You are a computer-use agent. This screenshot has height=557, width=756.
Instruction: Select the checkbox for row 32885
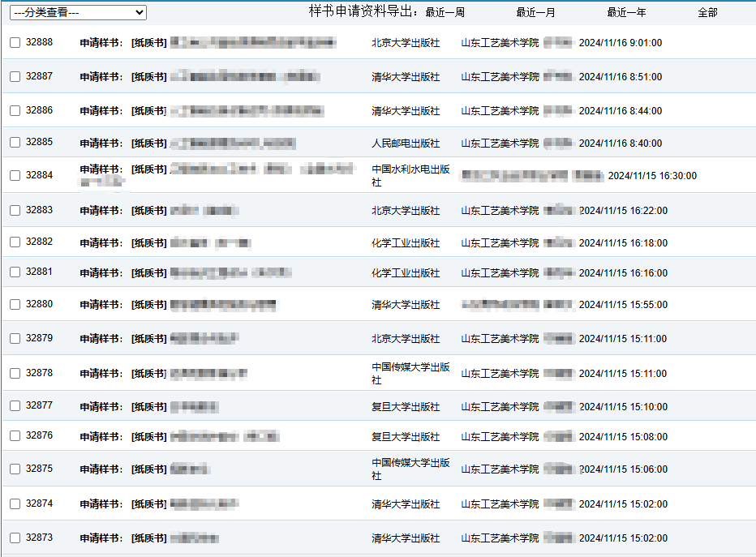tap(15, 143)
